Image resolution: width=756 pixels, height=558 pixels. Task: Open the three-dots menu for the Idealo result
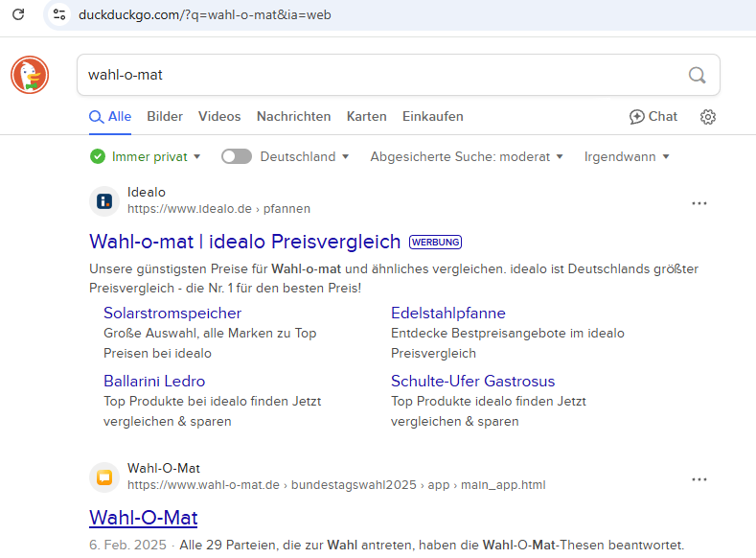point(699,203)
